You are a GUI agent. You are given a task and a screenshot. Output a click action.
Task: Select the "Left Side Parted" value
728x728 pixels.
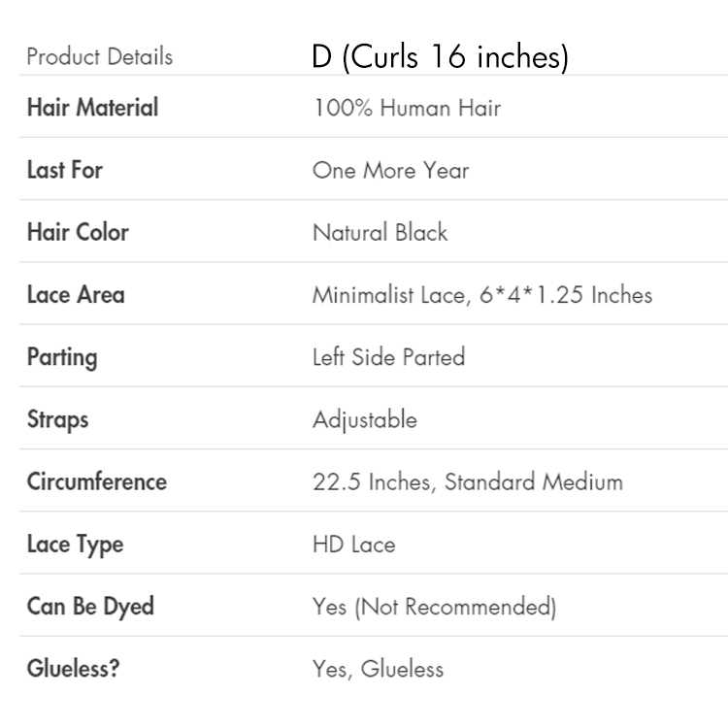[388, 357]
